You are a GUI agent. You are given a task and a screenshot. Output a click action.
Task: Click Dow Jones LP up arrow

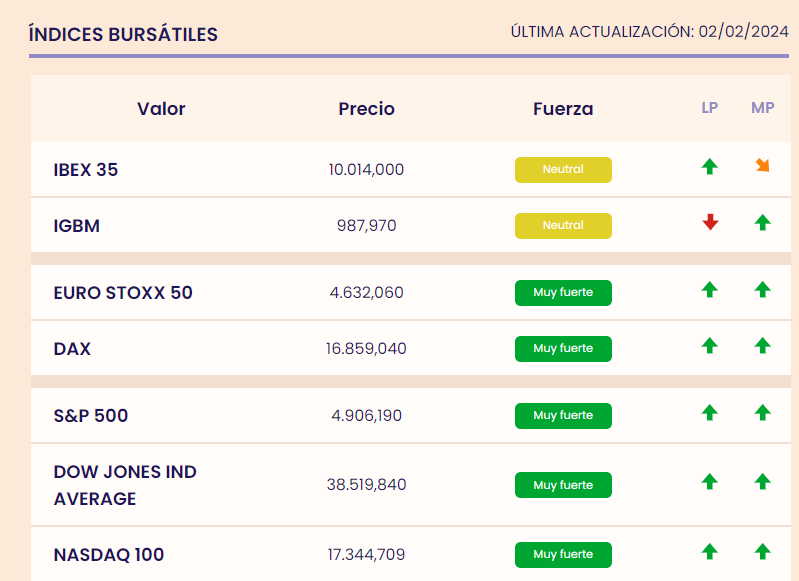(710, 482)
